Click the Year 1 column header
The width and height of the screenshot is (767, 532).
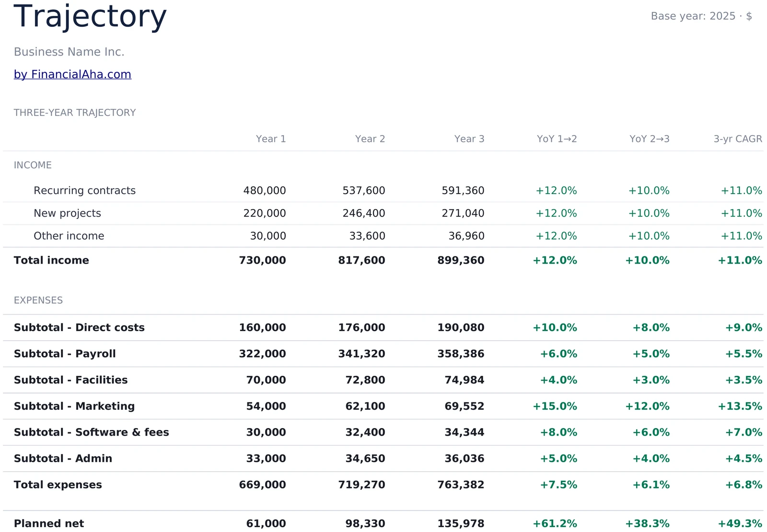[x=271, y=139]
